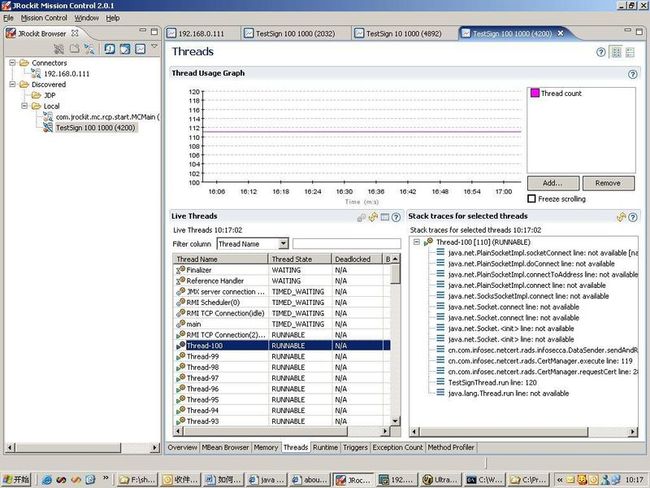The height and width of the screenshot is (488, 650).
Task: Click table settings icon in Live Threads header
Action: coord(385,217)
